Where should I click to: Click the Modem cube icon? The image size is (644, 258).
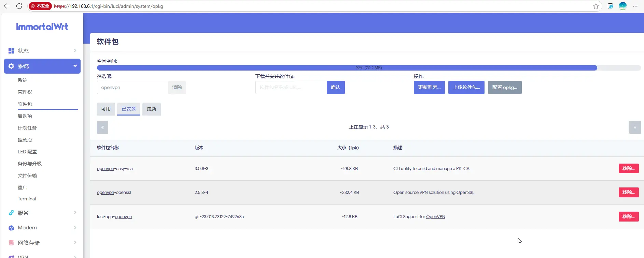(11, 228)
